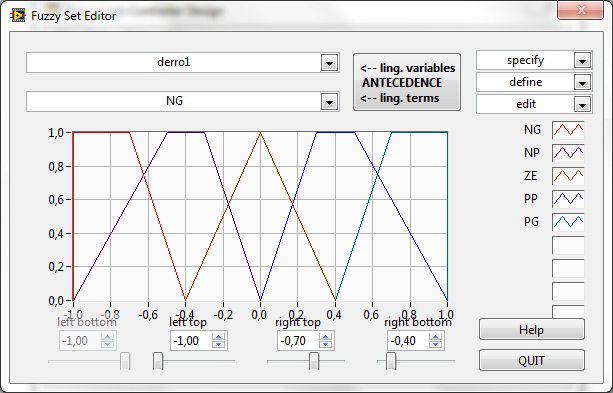Click the LabVIEW icon in the title bar
Screen dimensions: 613x393
coord(18,16)
